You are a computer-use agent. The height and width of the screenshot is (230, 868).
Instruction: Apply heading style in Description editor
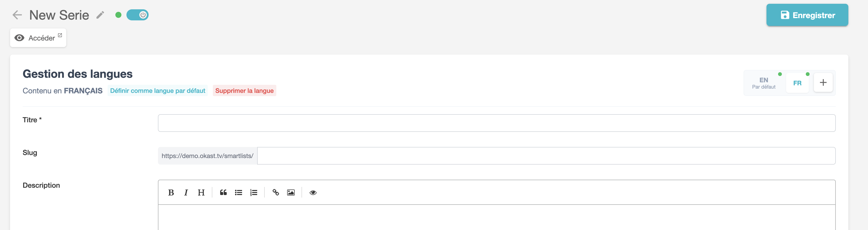coord(201,193)
